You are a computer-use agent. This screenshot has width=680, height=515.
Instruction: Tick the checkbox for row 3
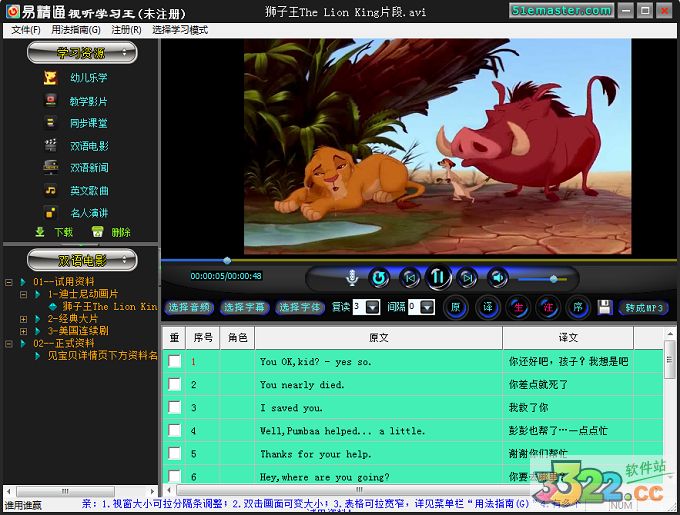pos(174,407)
